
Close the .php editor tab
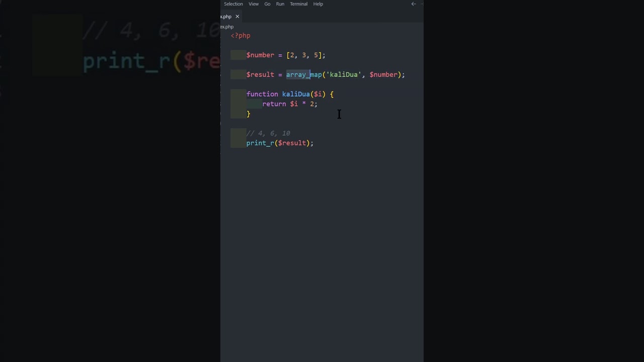[x=237, y=17]
